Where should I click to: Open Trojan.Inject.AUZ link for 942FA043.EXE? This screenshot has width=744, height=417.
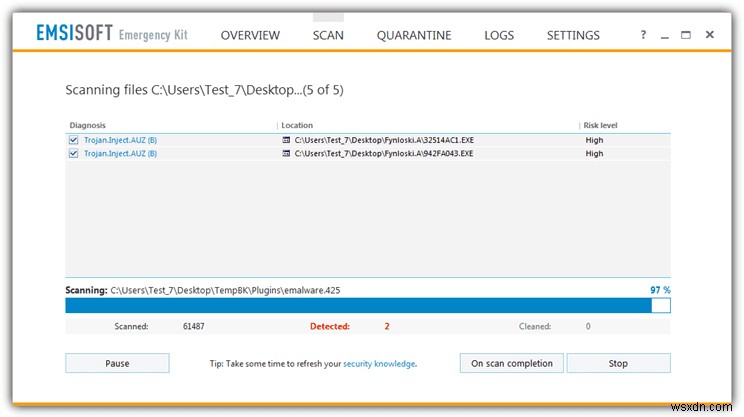tap(120, 153)
